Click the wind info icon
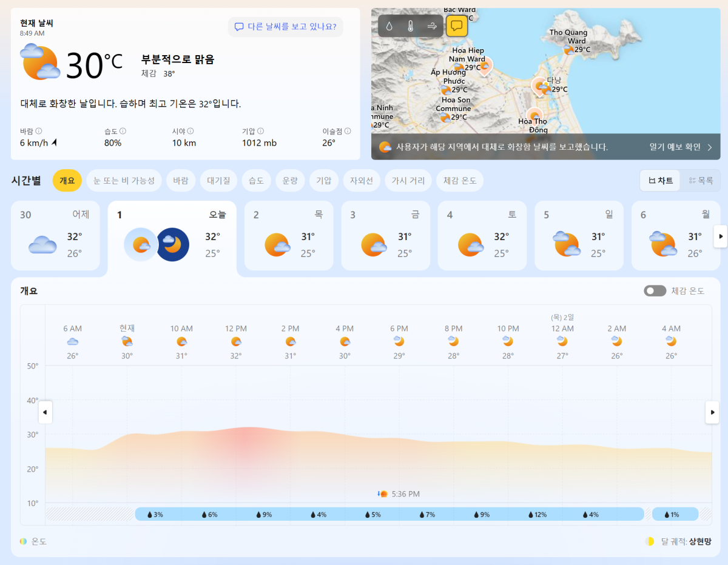The image size is (728, 565). point(39,131)
